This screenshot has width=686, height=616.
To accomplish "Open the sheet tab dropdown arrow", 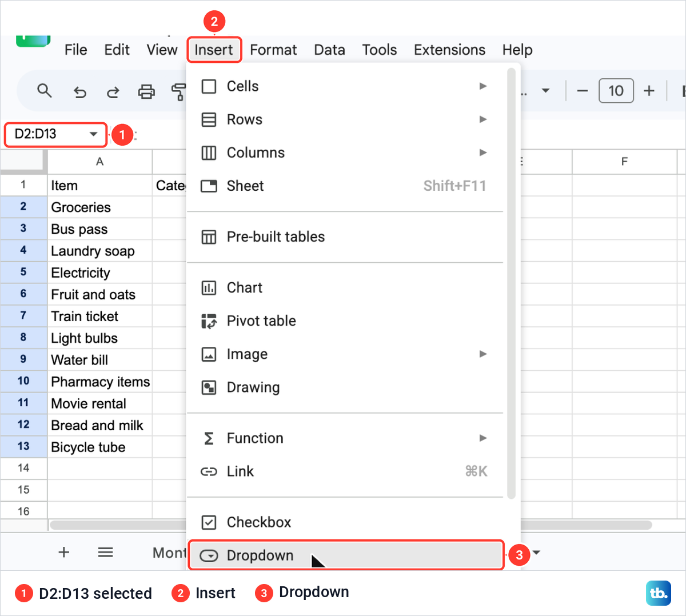I will 536,553.
